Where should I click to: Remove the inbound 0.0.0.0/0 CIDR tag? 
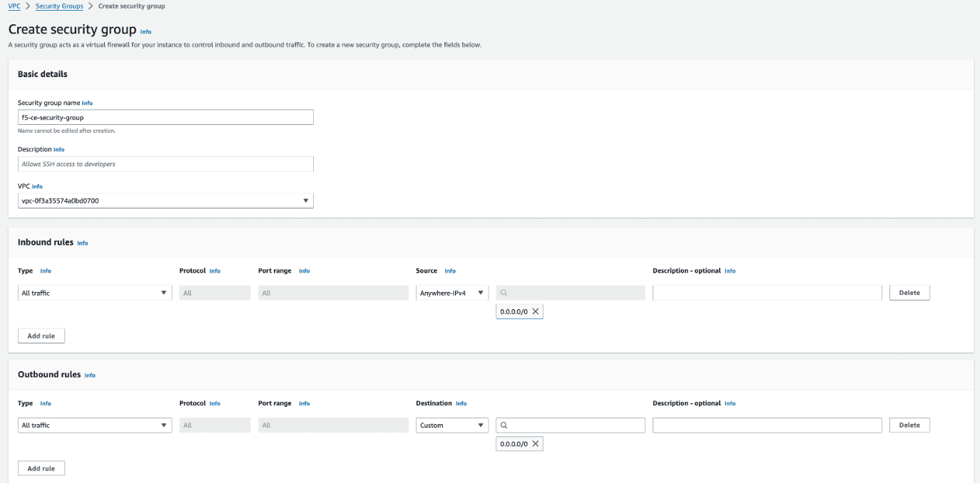pos(535,311)
